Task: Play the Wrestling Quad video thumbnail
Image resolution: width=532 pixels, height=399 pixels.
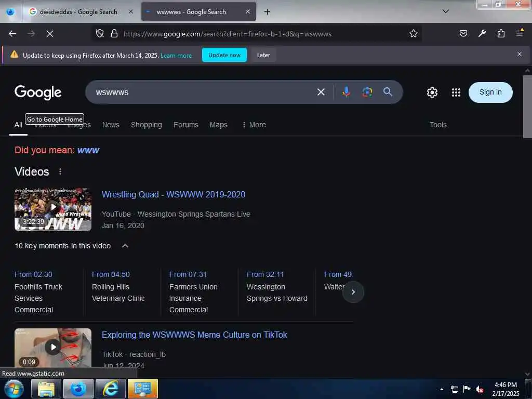Action: click(53, 209)
